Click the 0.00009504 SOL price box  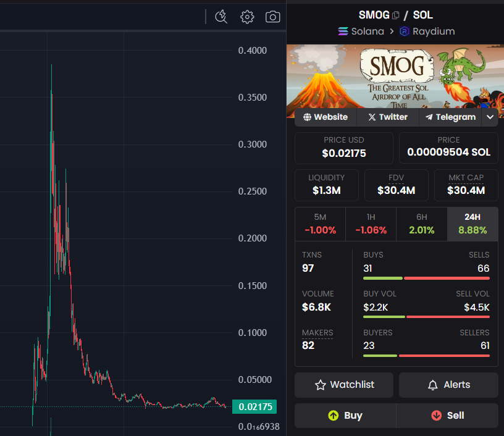pyautogui.click(x=448, y=148)
